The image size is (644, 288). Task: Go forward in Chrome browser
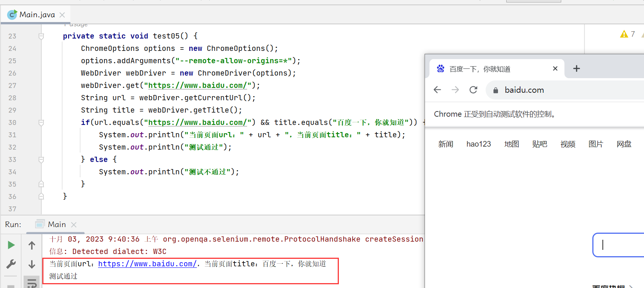(x=455, y=90)
